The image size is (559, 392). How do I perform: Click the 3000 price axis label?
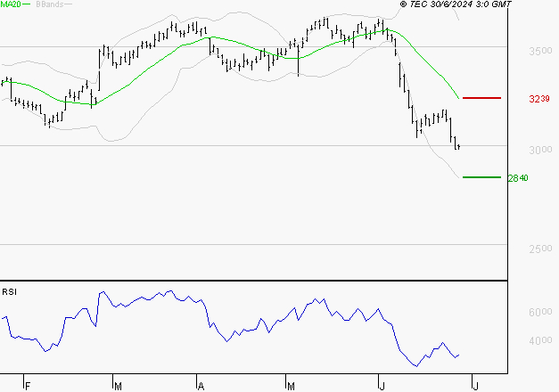tap(540, 150)
